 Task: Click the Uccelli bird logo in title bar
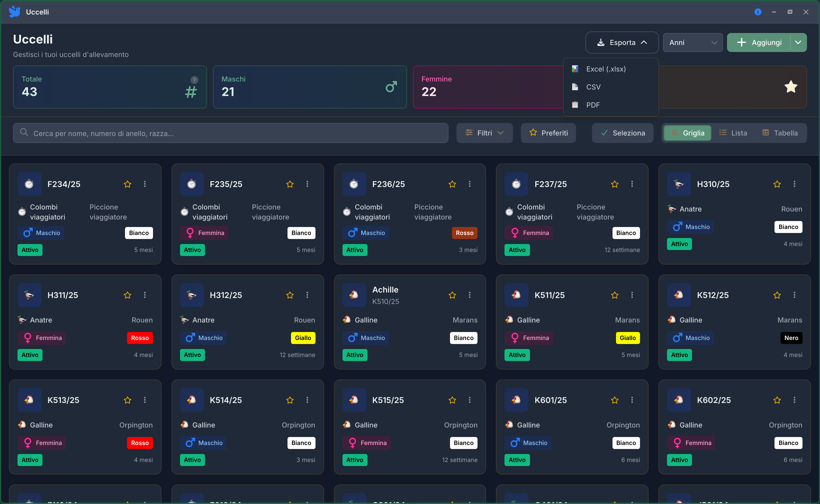click(x=14, y=12)
